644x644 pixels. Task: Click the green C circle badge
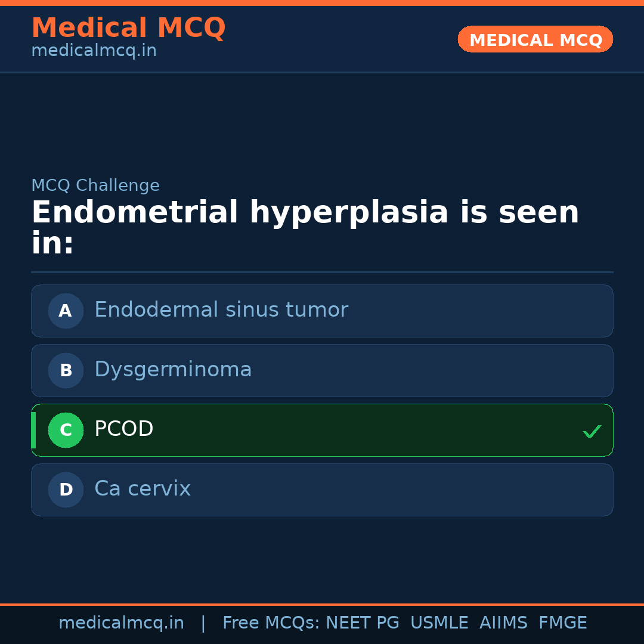(x=66, y=430)
